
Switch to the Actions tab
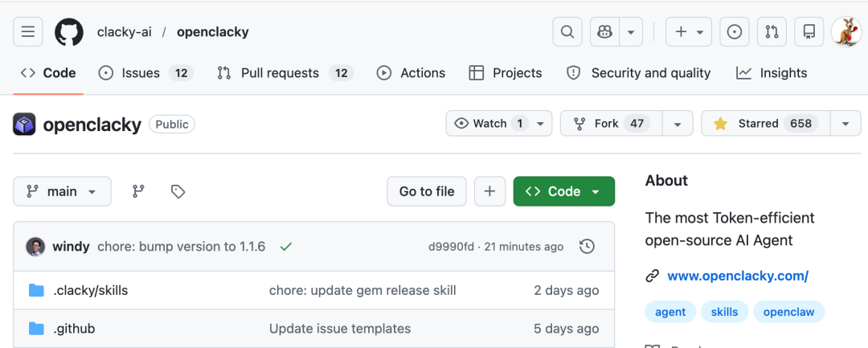pyautogui.click(x=411, y=73)
